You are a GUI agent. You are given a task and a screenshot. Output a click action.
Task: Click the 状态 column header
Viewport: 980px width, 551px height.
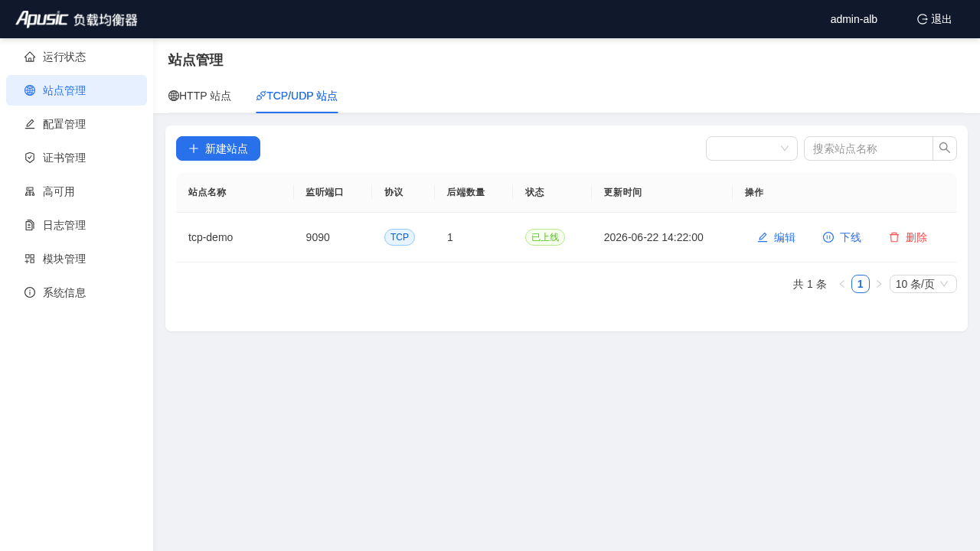click(534, 192)
